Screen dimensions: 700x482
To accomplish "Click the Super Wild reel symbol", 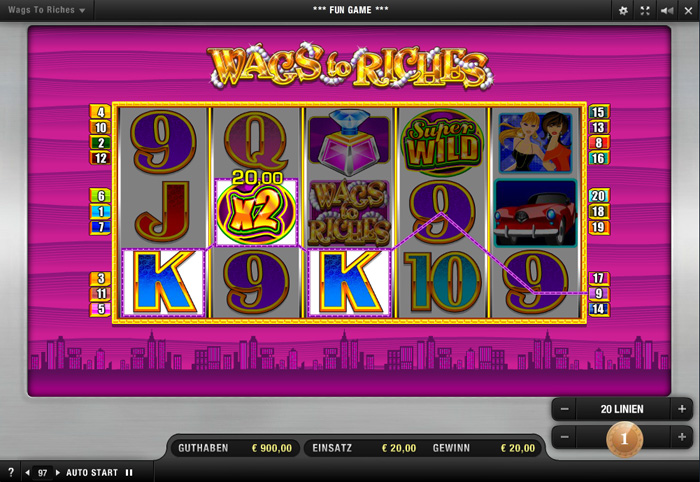I will coord(442,143).
